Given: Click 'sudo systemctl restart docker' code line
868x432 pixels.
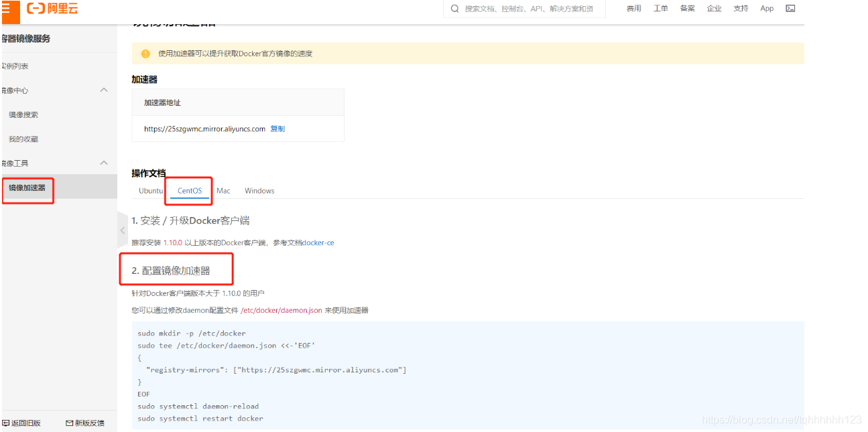Looking at the screenshot, I should point(200,418).
